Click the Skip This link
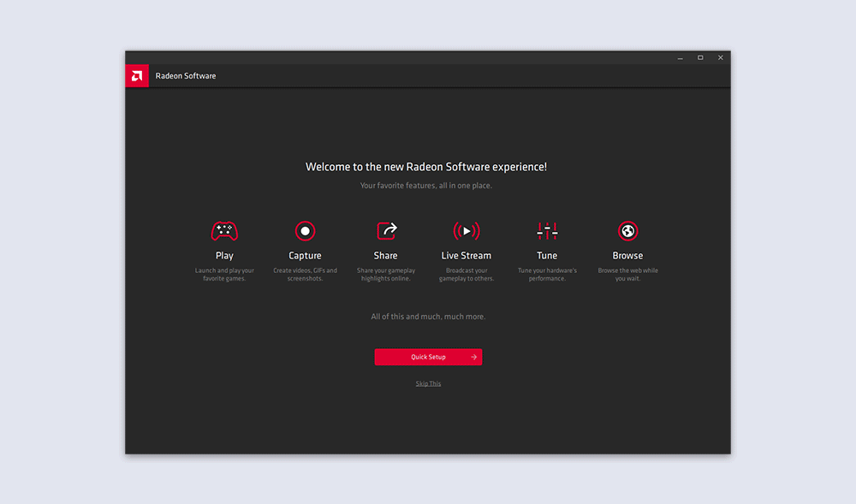This screenshot has width=856, height=504. (x=428, y=383)
